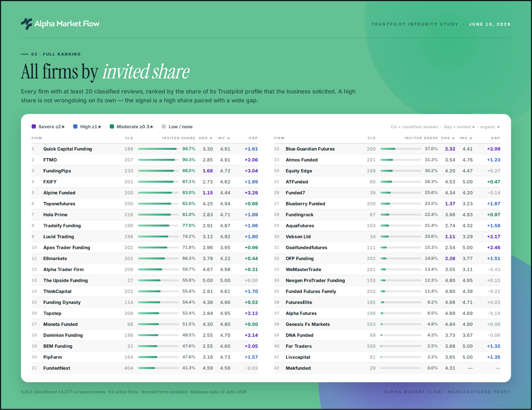
Task: Click Apex Trader Funding gap +0.99
Action: [251, 247]
